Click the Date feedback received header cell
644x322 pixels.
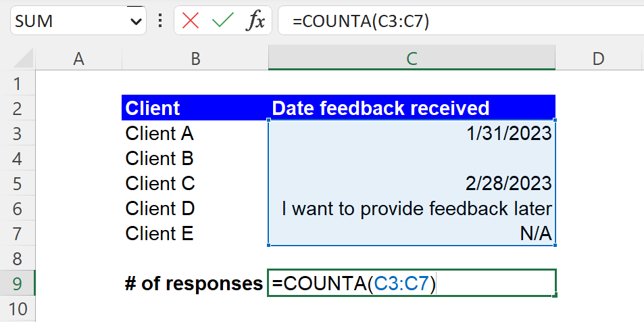[x=412, y=108]
